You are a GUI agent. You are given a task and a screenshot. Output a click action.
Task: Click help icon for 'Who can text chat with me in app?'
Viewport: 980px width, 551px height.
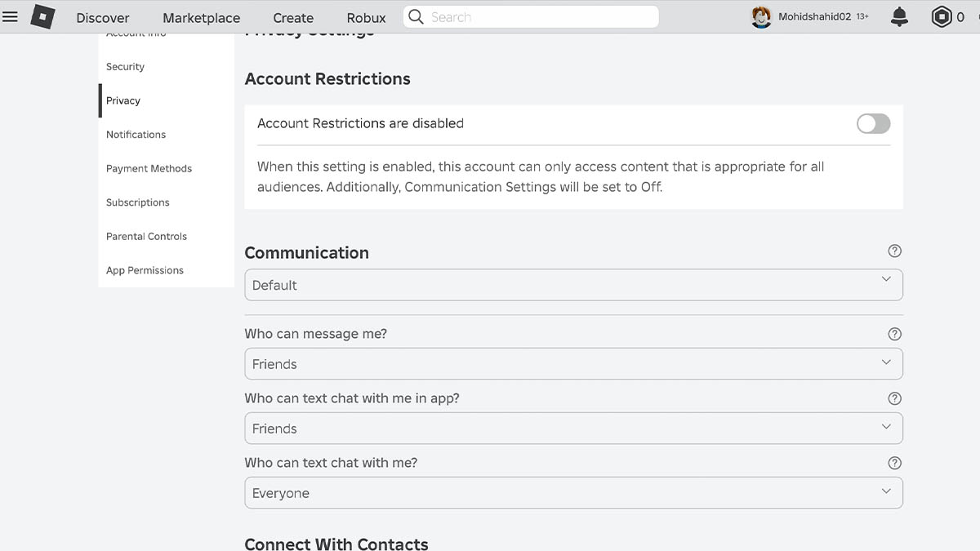click(894, 398)
